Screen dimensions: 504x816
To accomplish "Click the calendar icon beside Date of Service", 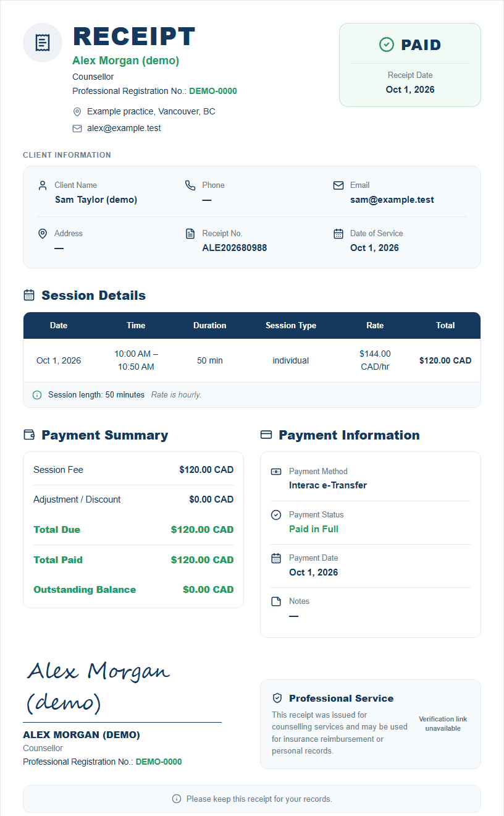I will tap(338, 234).
